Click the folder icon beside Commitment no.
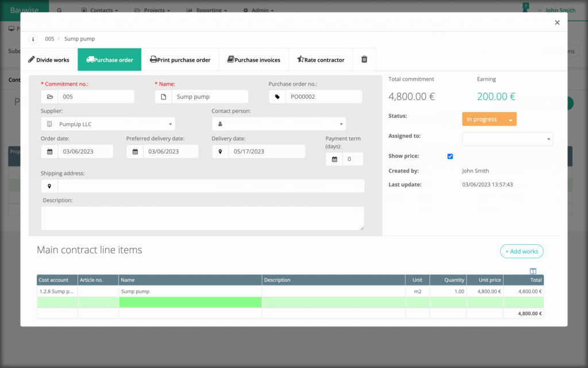The image size is (588, 368). click(x=49, y=97)
